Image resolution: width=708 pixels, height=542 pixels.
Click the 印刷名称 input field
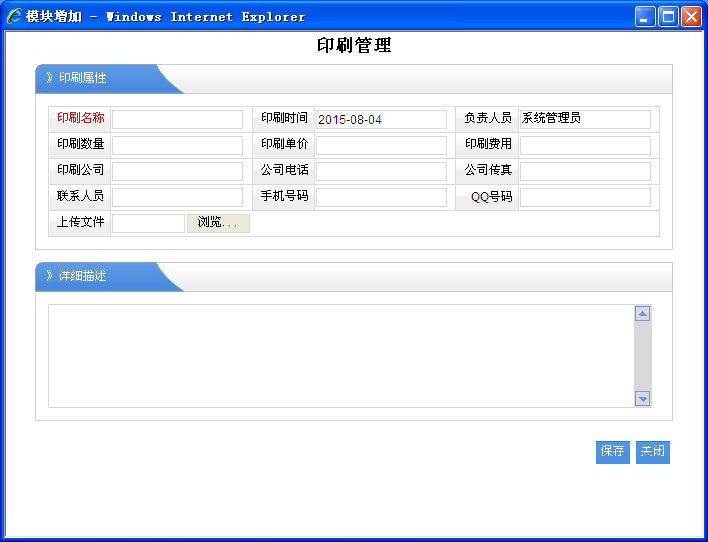(x=177, y=120)
